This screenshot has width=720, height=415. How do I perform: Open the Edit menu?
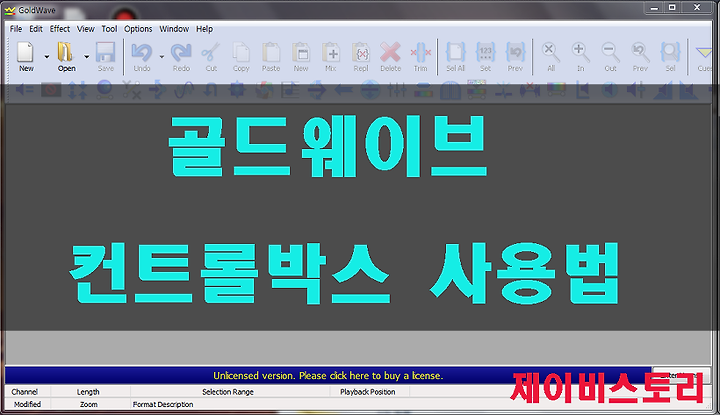pos(36,29)
